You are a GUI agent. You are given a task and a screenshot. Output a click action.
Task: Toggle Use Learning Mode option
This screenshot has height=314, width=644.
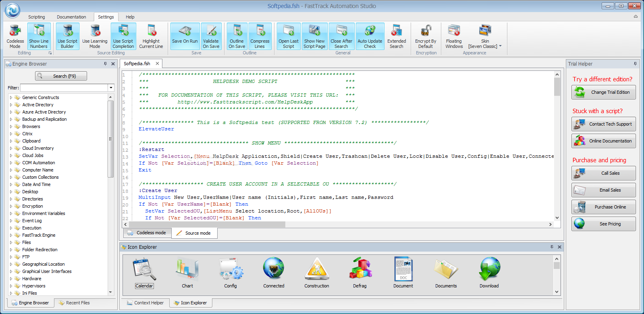click(x=95, y=36)
